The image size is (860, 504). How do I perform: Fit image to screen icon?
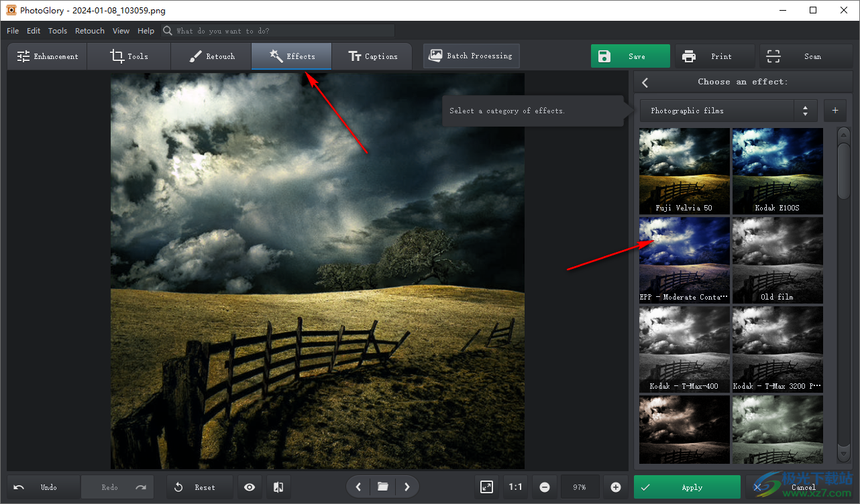tap(487, 487)
